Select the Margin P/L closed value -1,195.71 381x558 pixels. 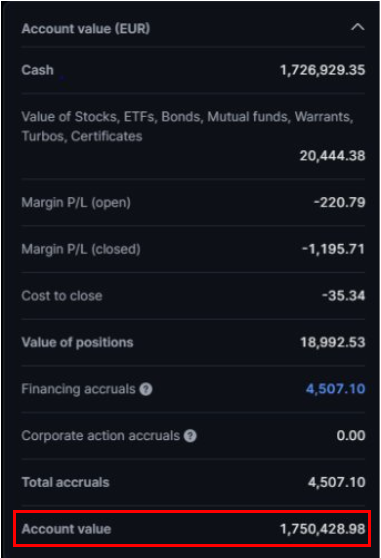coord(333,249)
